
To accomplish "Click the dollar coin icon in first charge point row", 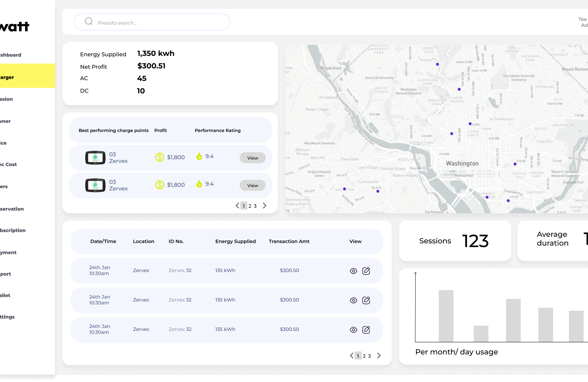I will (x=159, y=157).
